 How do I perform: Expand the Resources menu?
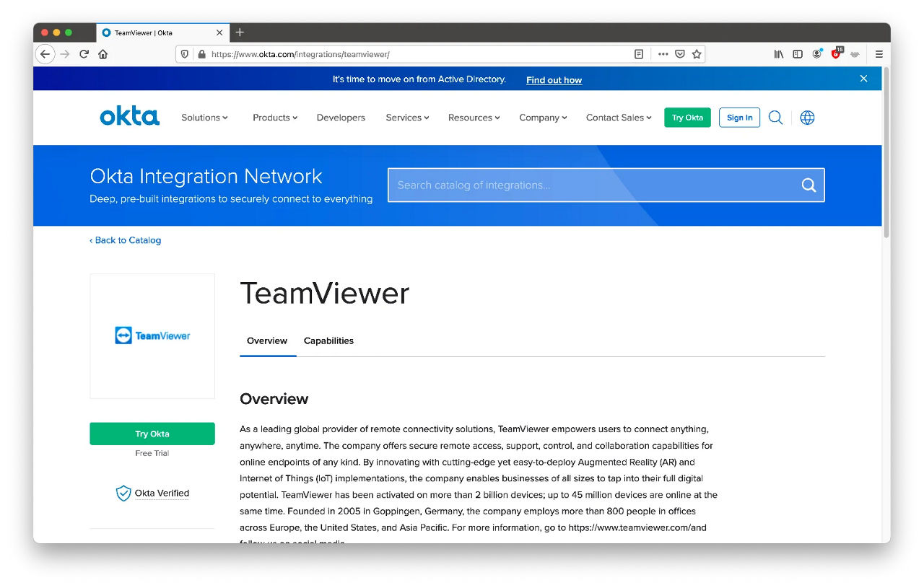coord(474,118)
